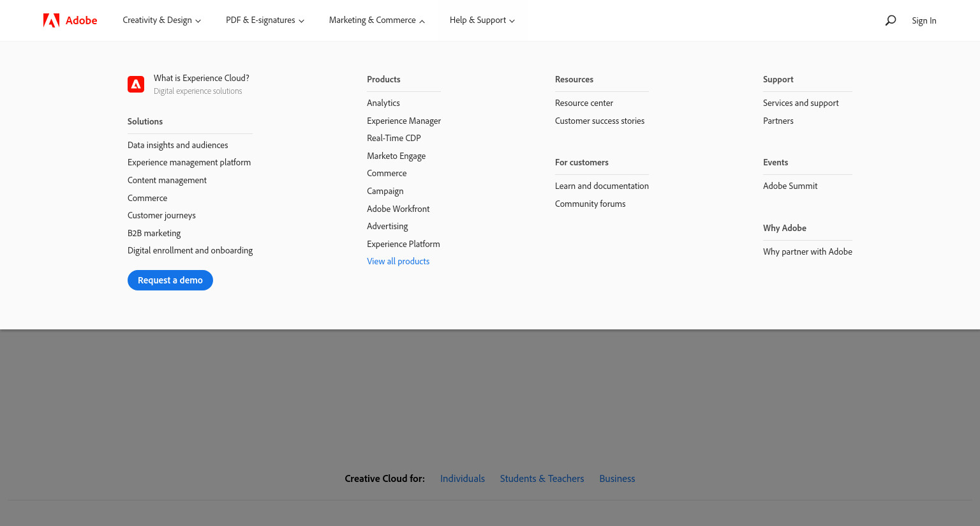Select Content management solution

(167, 180)
